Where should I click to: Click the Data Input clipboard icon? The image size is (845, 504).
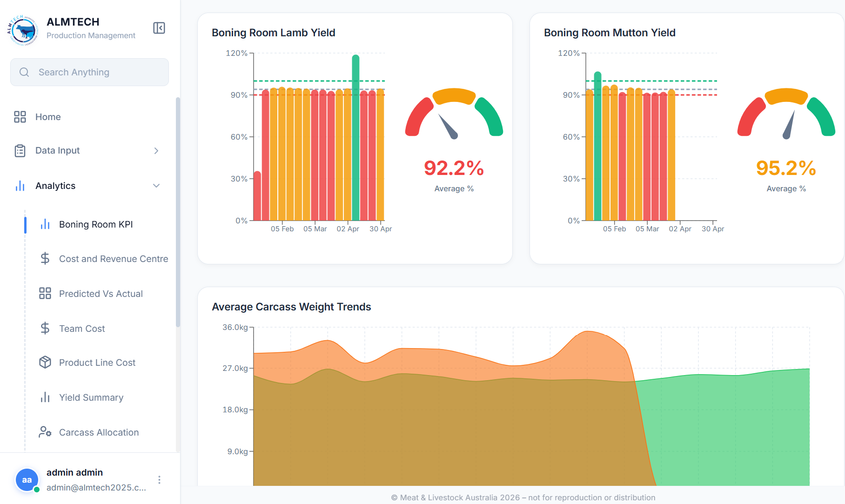[20, 150]
